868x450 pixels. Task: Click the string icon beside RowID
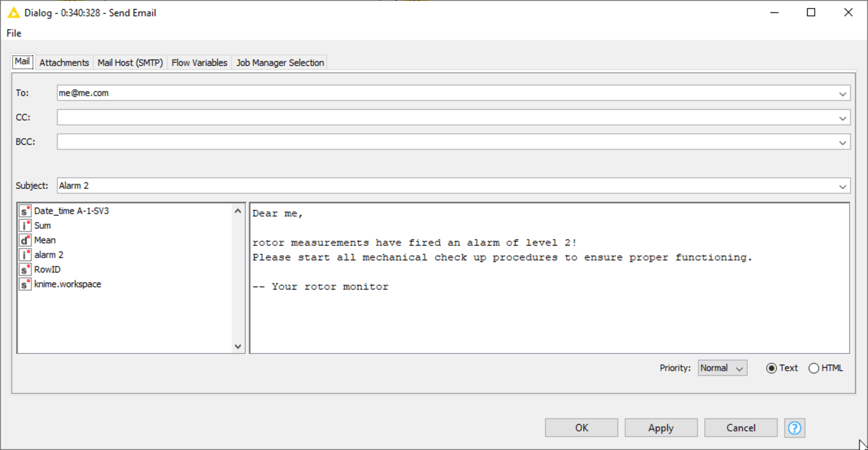click(x=25, y=270)
